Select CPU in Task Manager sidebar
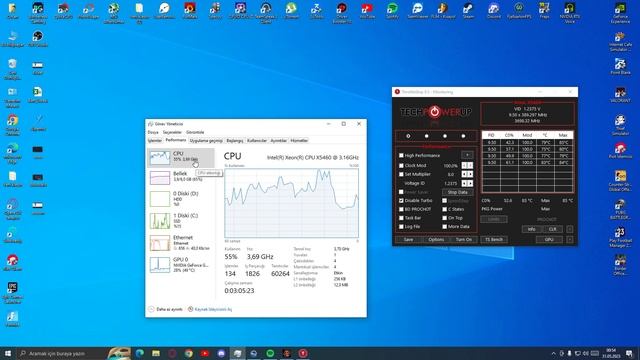This screenshot has width=640, height=360. coord(180,157)
